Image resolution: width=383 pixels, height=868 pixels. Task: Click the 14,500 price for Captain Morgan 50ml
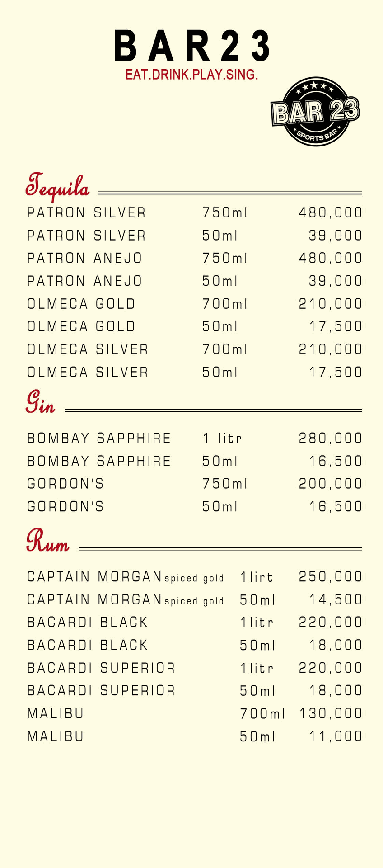click(x=336, y=599)
